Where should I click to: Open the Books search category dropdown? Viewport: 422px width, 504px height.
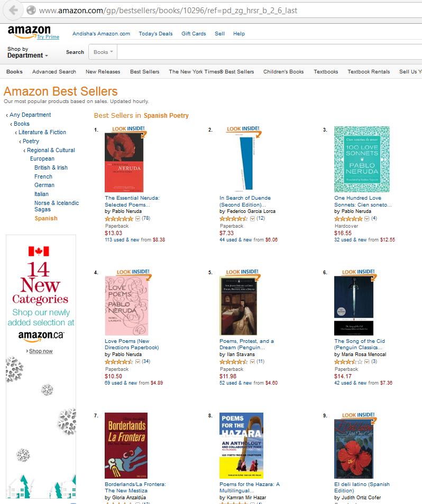104,52
